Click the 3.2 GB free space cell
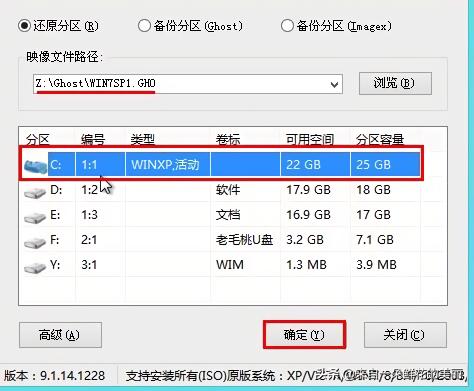The width and height of the screenshot is (474, 391). click(x=305, y=240)
